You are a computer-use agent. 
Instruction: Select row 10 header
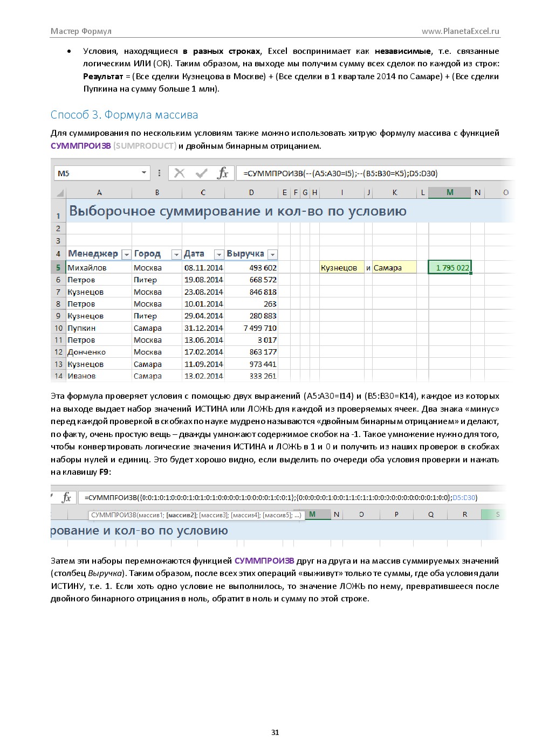[58, 328]
